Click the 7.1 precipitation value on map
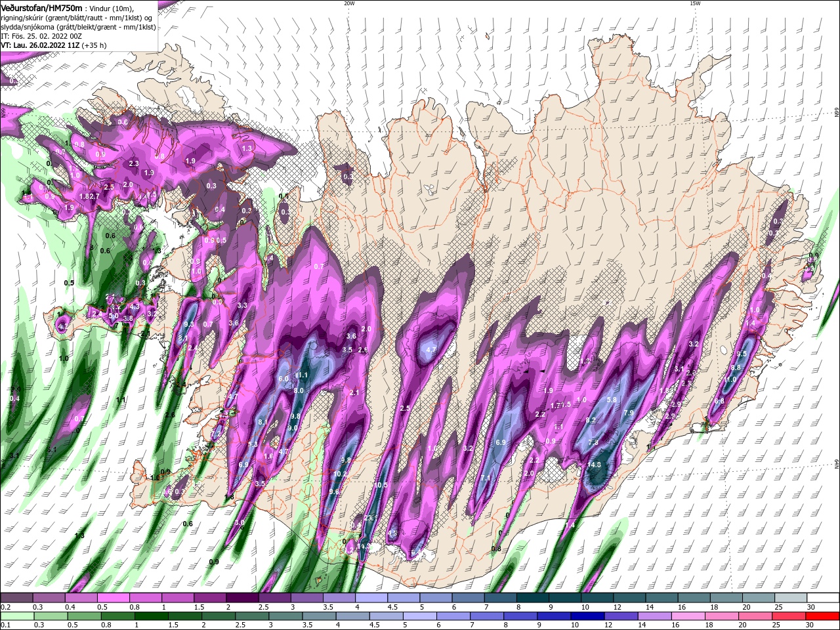Image resolution: width=840 pixels, height=630 pixels. point(486,478)
